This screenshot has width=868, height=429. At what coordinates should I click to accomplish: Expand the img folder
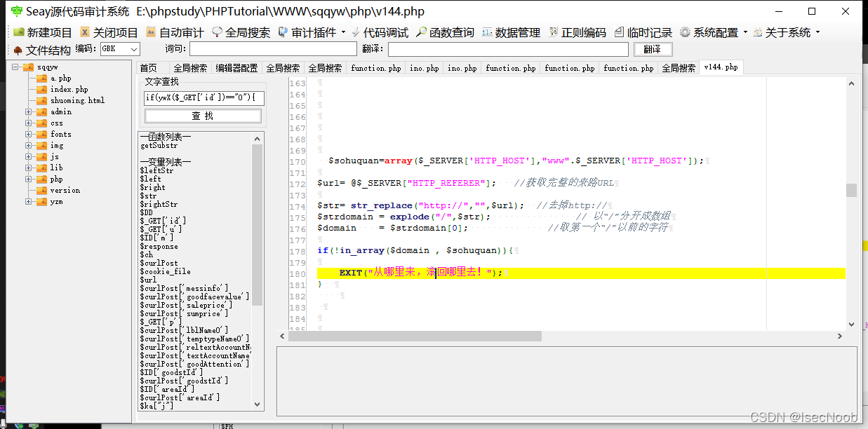[28, 146]
